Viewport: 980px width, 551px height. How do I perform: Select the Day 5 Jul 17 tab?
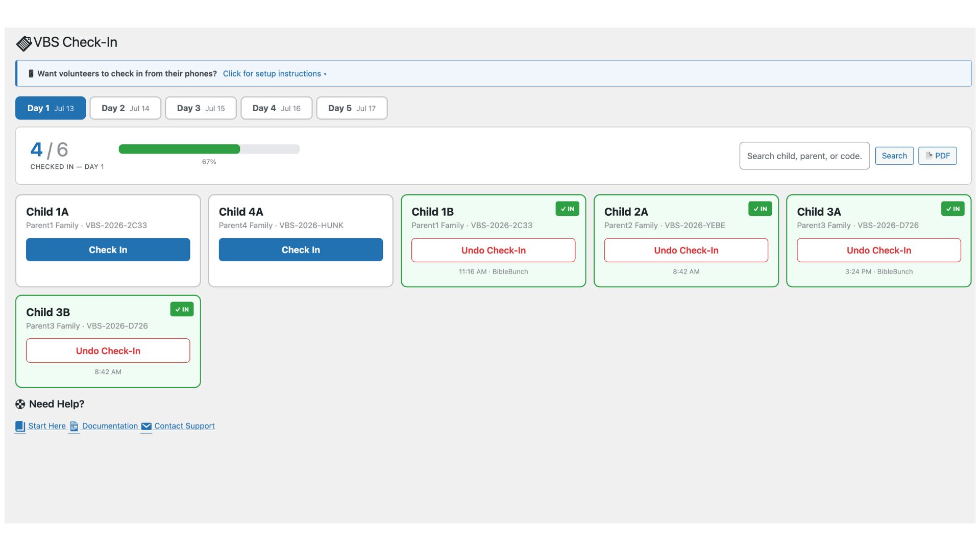coord(352,108)
